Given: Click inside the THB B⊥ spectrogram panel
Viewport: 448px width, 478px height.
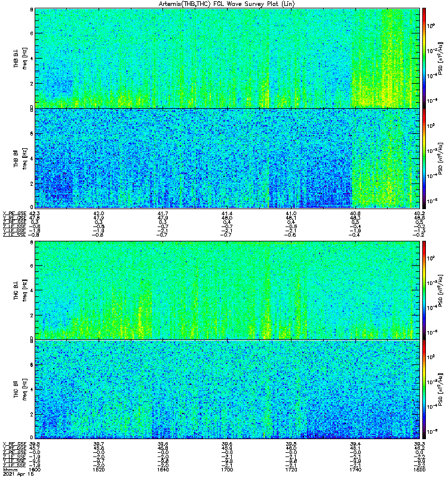Looking at the screenshot, I should pyautogui.click(x=227, y=58).
